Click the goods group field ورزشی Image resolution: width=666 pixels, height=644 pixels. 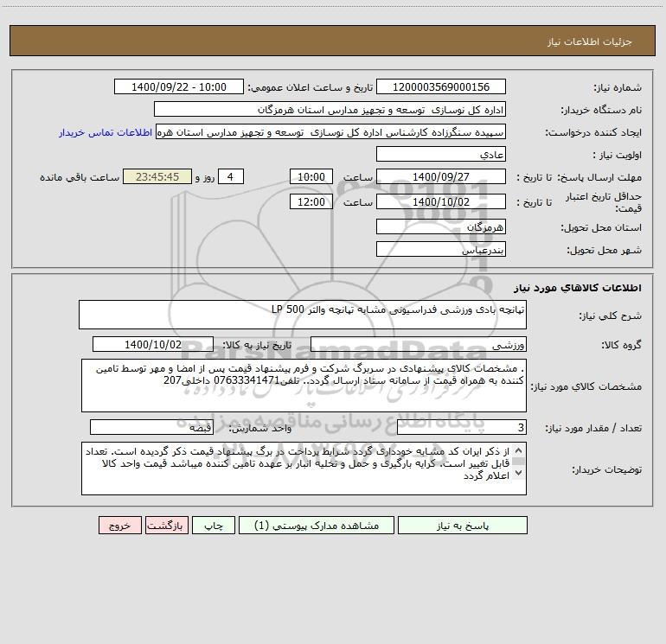419,344
